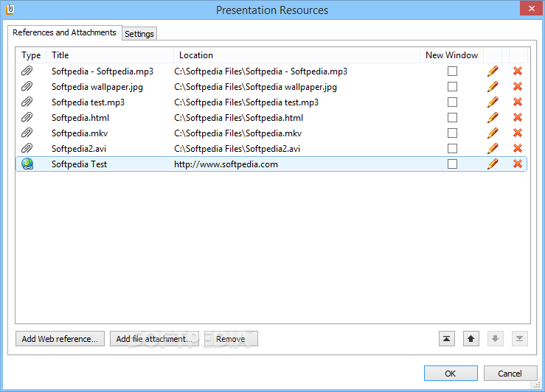Click the Add Web reference... button
Image resolution: width=545 pixels, height=392 pixels.
pos(60,338)
